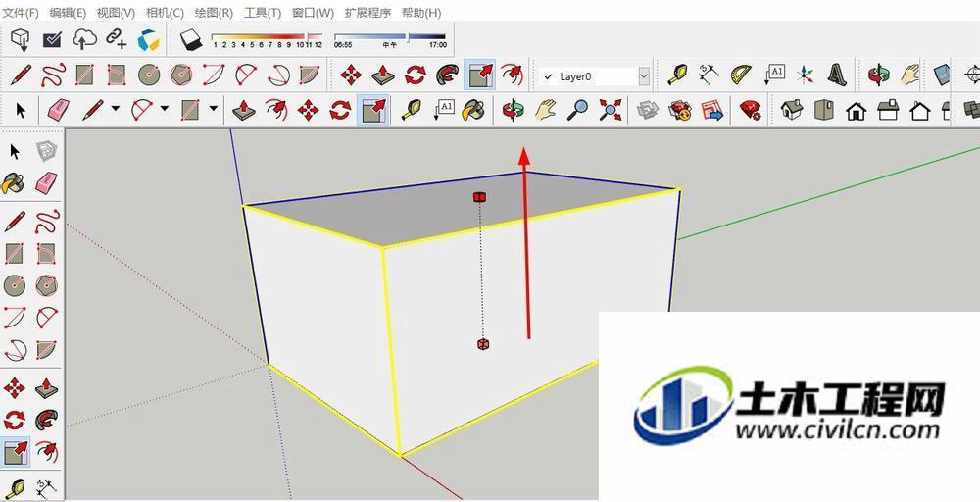Expand the Line tool dropdown arrow
The width and height of the screenshot is (980, 502).
pyautogui.click(x=115, y=109)
